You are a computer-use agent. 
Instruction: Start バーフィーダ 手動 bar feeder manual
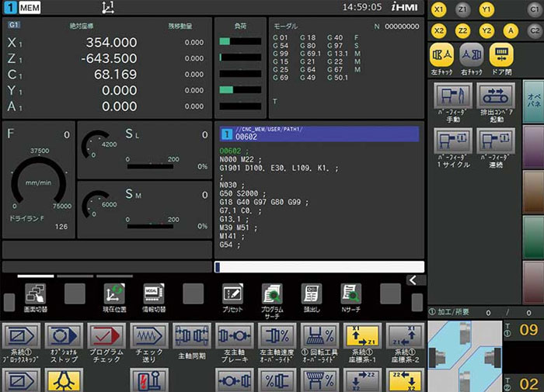(x=453, y=95)
